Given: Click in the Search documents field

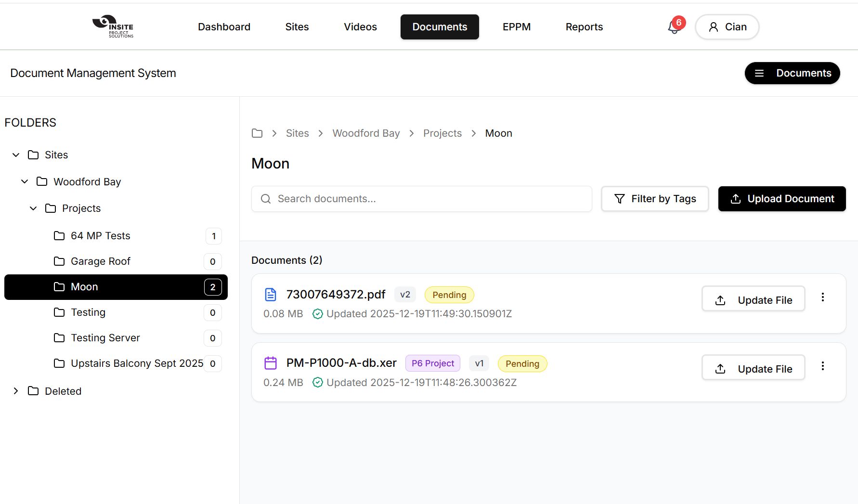Looking at the screenshot, I should click(421, 199).
